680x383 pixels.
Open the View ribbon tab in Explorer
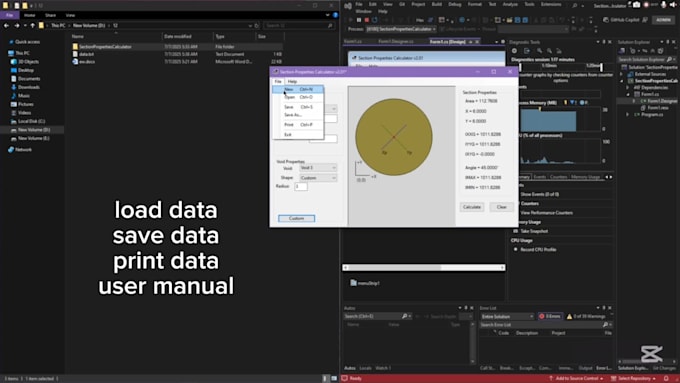tap(70, 15)
